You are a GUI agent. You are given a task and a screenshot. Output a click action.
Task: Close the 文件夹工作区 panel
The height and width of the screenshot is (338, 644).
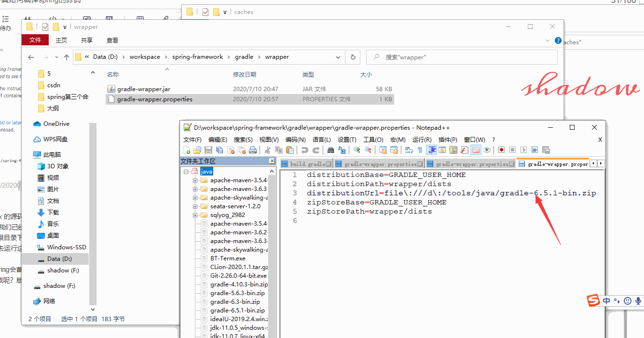(272, 161)
